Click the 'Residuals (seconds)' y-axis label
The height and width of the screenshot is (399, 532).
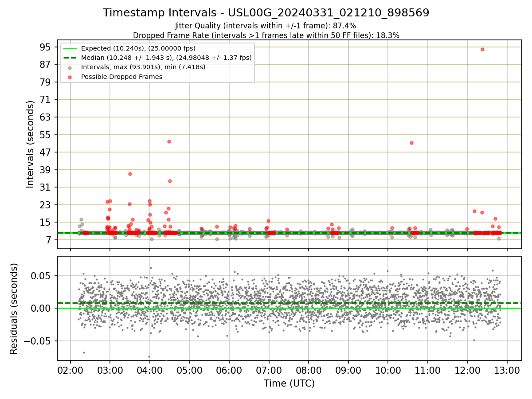click(14, 309)
